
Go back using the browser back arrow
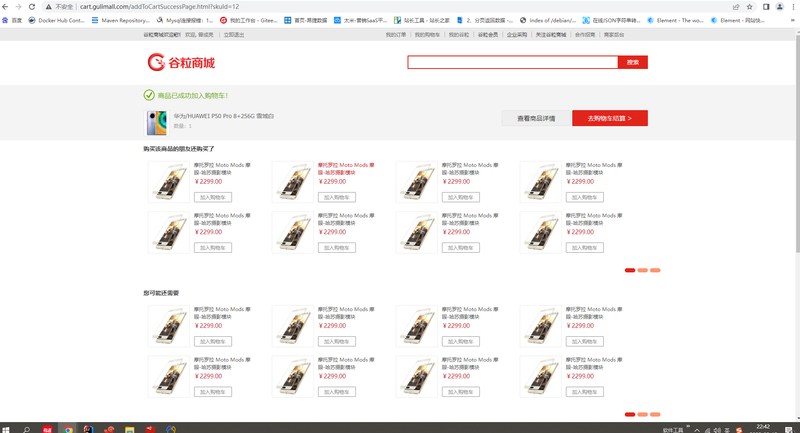pyautogui.click(x=5, y=7)
